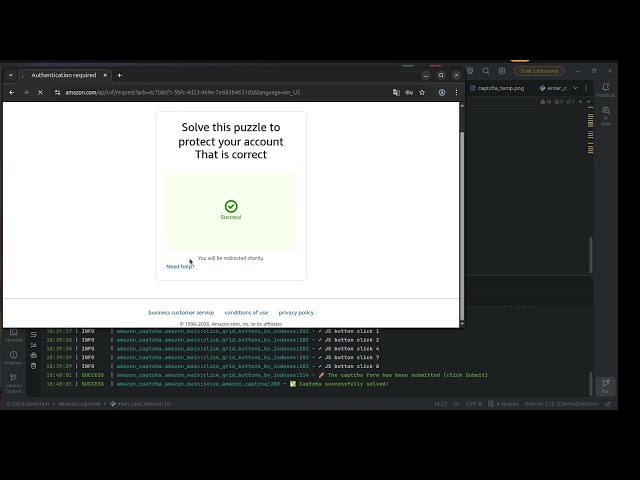The height and width of the screenshot is (480, 640).
Task: Open the site information icon in the address bar
Action: click(x=58, y=93)
